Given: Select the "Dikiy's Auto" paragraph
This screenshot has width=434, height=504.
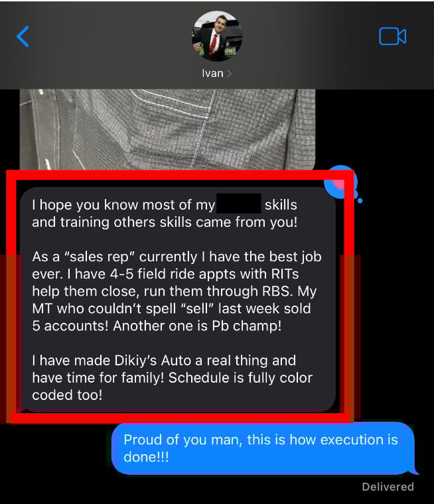Looking at the screenshot, I should coord(172,378).
